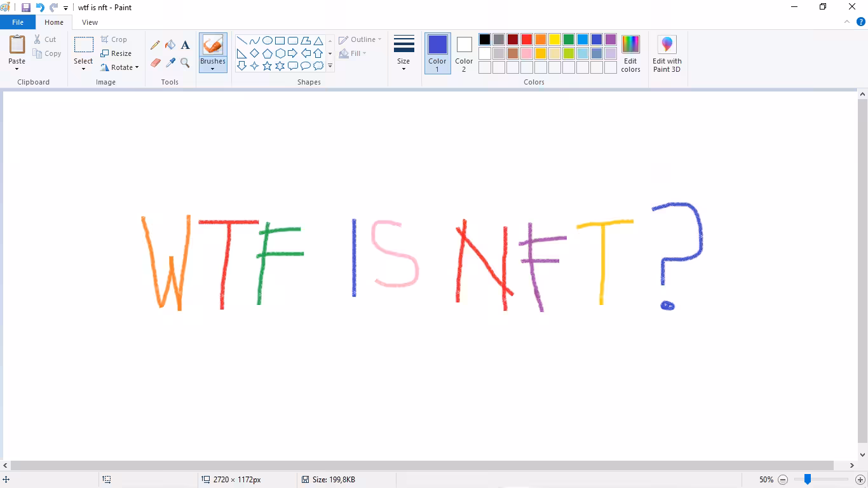Choose the Triangle shape
Viewport: 868px width, 488px height.
click(x=318, y=41)
